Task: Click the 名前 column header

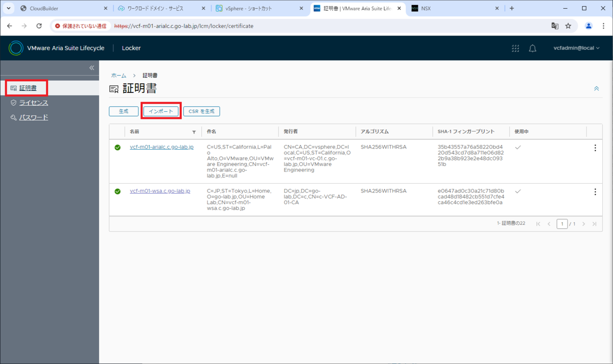Action: (x=134, y=132)
